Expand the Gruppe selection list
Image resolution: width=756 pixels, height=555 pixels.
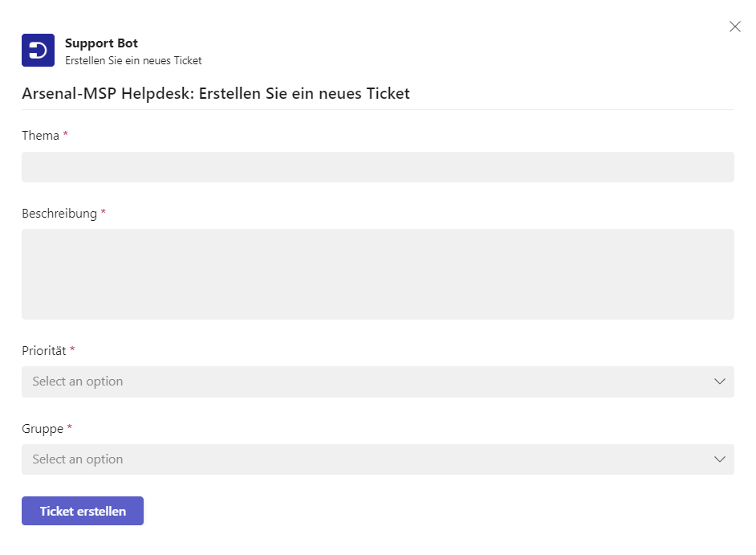(377, 459)
